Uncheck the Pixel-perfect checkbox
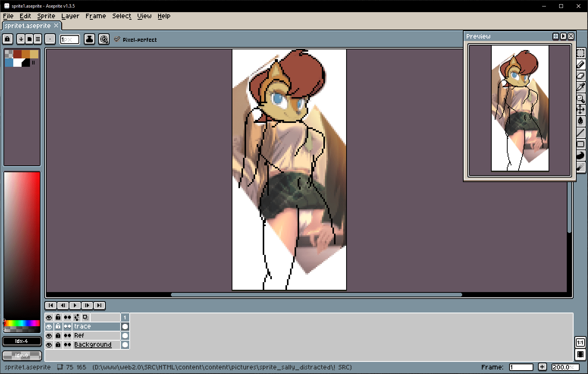The image size is (588, 374). (117, 39)
